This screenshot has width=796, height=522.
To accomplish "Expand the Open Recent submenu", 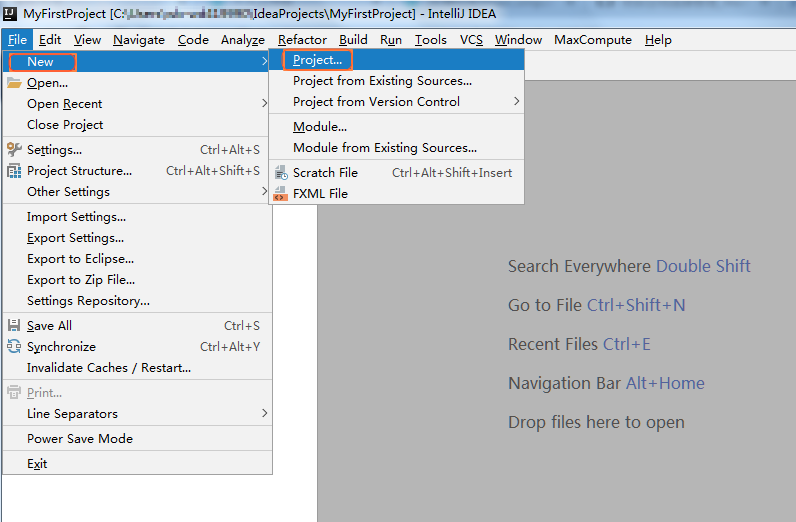I will pos(64,104).
